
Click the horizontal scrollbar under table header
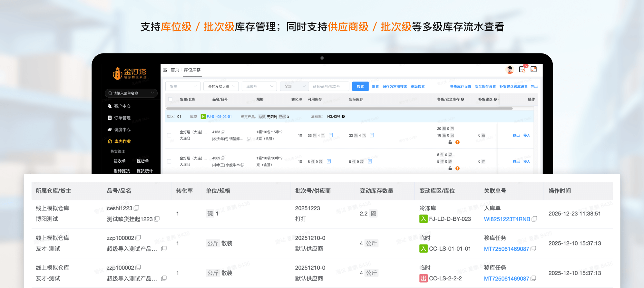point(338,109)
